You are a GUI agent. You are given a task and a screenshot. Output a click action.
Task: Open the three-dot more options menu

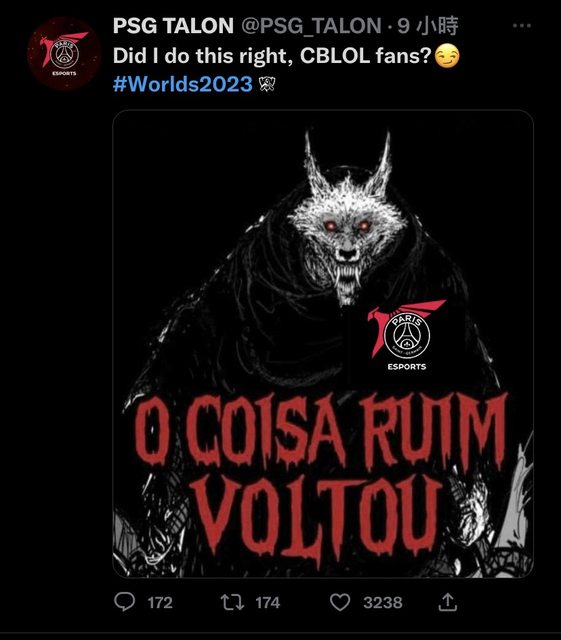pyautogui.click(x=522, y=26)
